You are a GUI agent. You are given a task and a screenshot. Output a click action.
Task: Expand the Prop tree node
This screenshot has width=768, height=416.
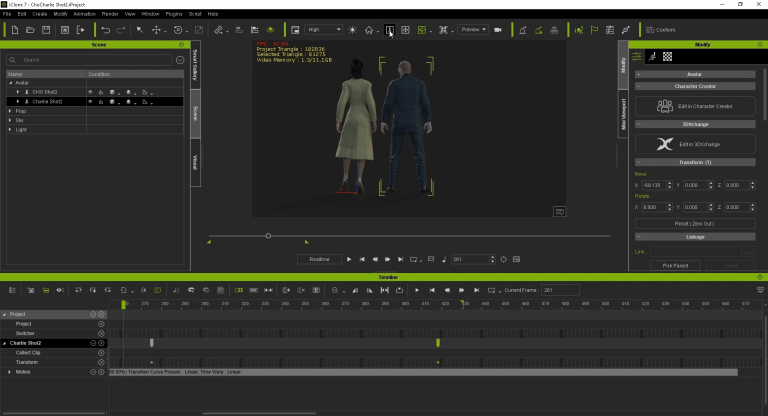[10, 110]
